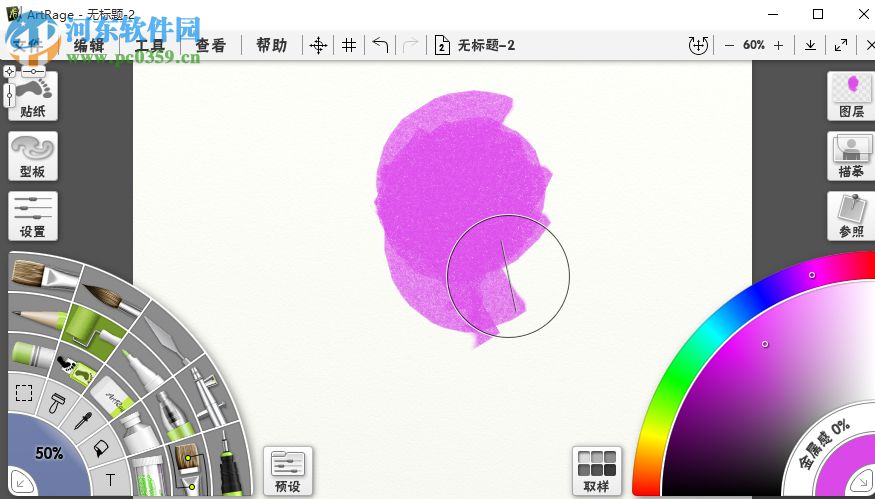This screenshot has width=875, height=499.
Task: Undo the last action with curved arrow
Action: point(380,45)
